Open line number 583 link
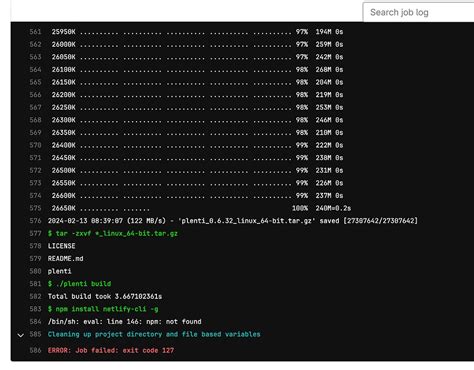 tap(35, 309)
